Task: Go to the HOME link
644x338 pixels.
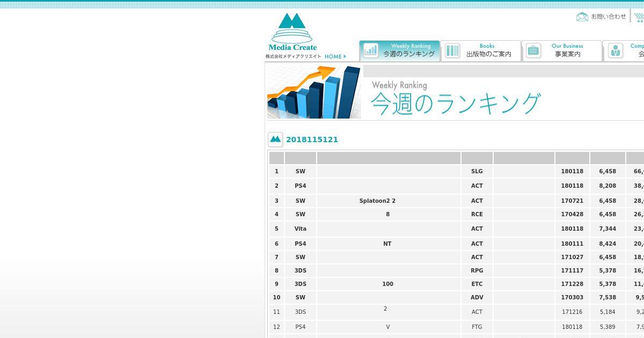Action: pos(335,56)
